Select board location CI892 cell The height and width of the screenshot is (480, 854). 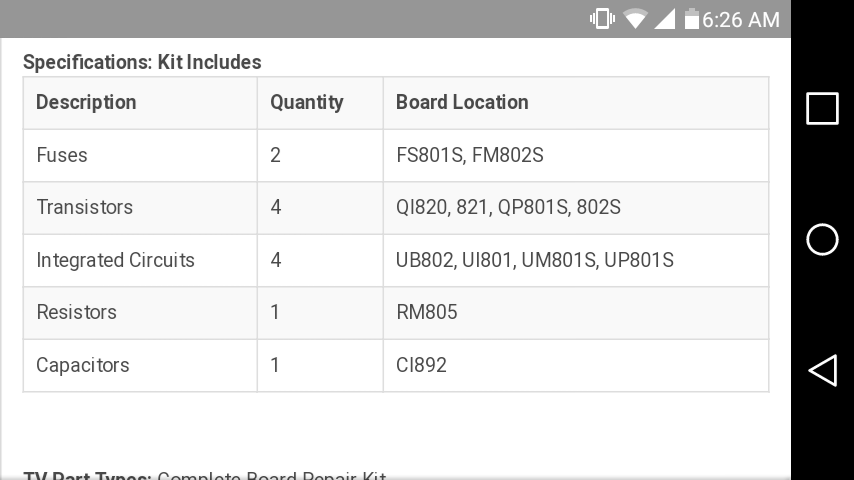click(x=422, y=365)
